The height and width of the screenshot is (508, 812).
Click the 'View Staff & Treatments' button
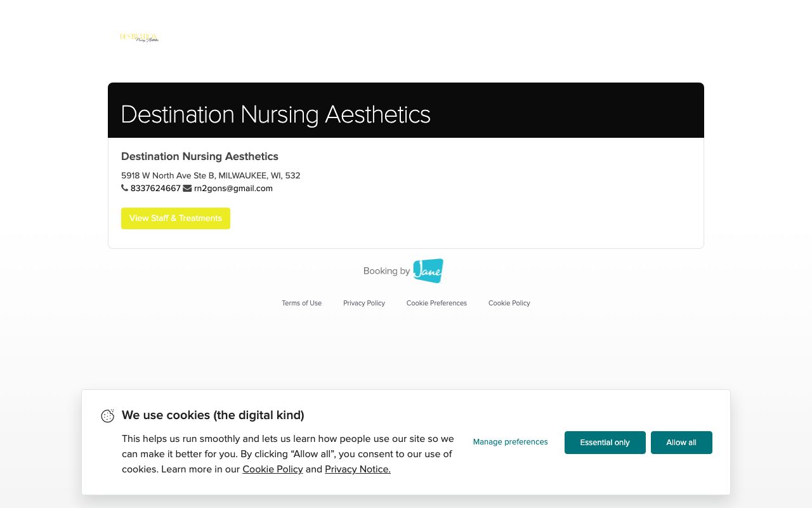(x=176, y=218)
